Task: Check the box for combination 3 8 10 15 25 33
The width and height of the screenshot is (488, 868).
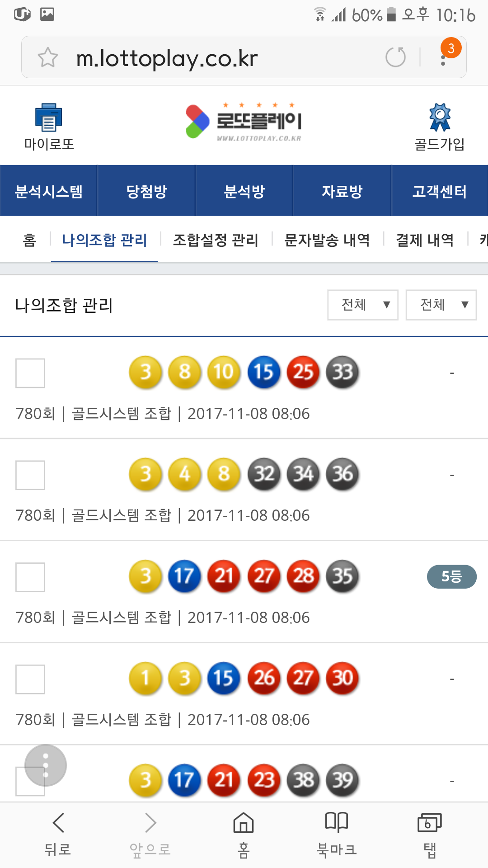Action: tap(30, 373)
